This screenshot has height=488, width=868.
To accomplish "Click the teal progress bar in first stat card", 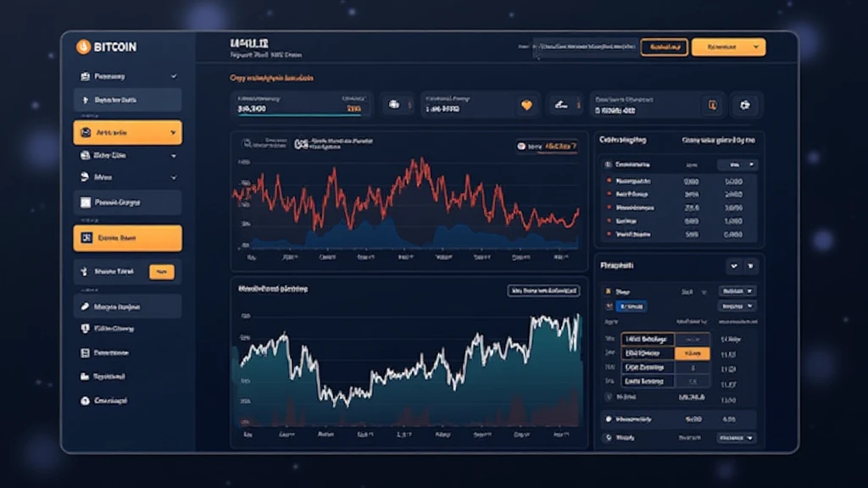I will 300,116.
